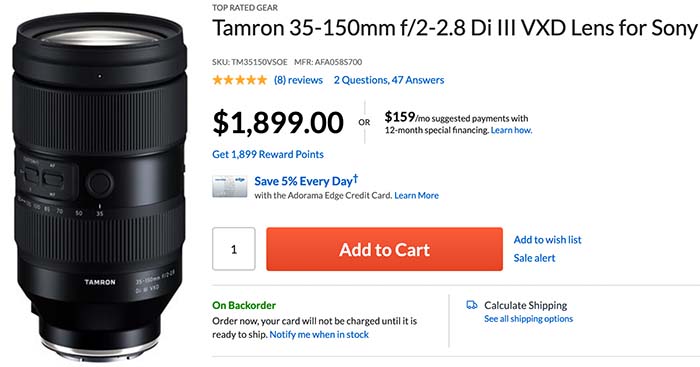700x367 pixels.
Task: Click the $1,899.00 price text
Action: pyautogui.click(x=278, y=123)
